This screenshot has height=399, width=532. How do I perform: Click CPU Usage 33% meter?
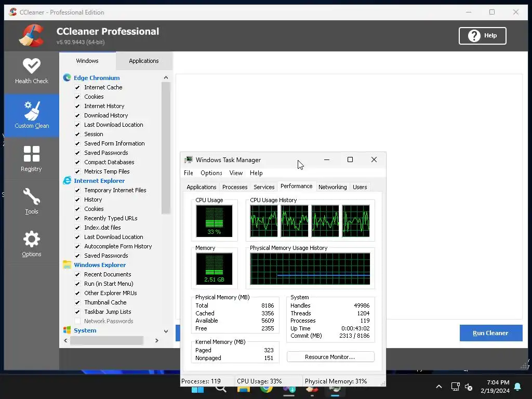click(214, 221)
